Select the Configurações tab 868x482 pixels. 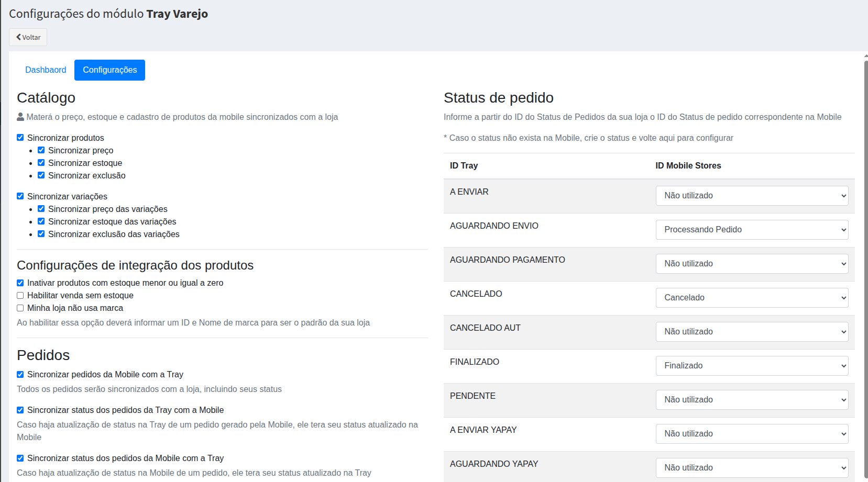(109, 70)
